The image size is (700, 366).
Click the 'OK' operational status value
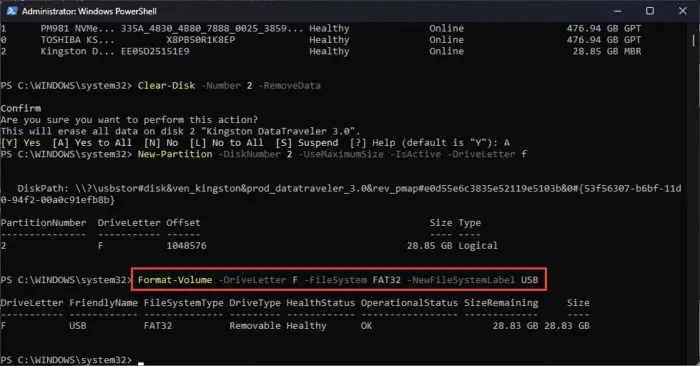point(366,326)
